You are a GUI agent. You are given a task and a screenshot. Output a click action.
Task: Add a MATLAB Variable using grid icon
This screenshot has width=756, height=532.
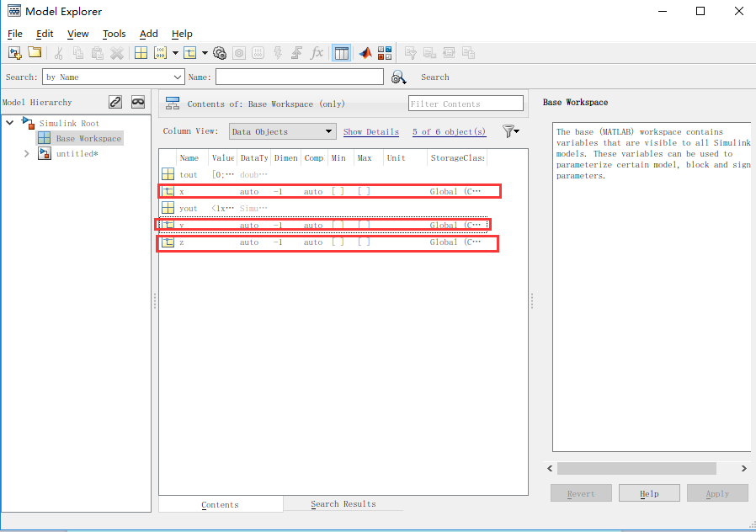[x=141, y=53]
